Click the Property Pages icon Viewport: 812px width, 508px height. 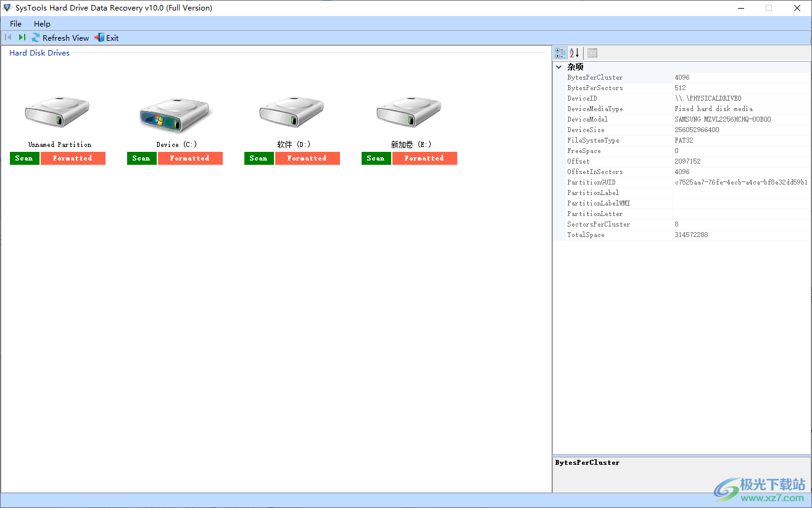point(592,52)
